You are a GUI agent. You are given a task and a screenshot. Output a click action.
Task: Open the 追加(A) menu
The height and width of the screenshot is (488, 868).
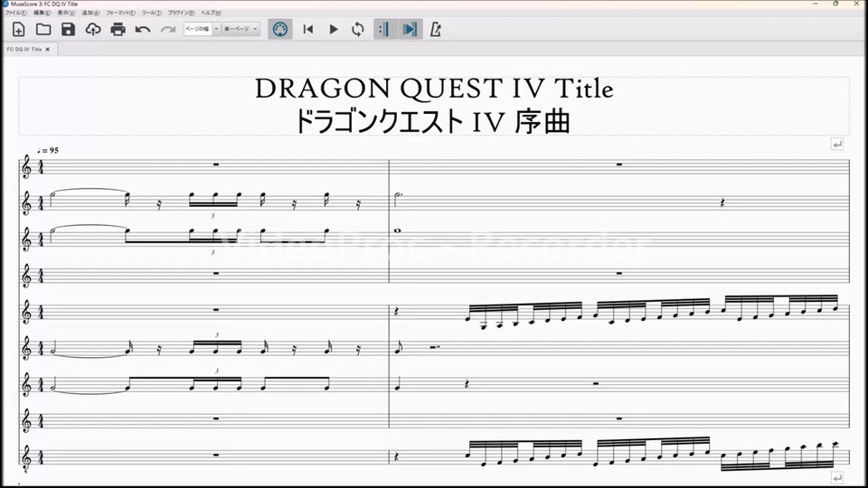point(90,12)
